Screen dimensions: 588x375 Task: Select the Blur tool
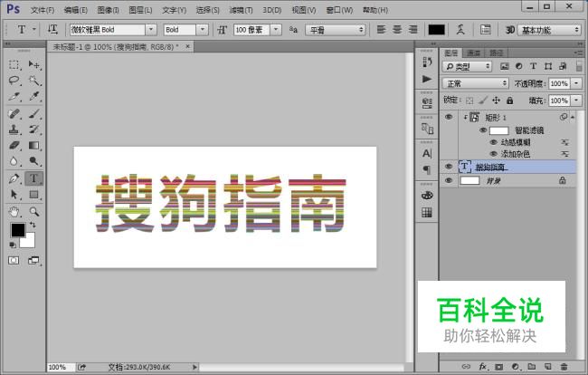14,161
